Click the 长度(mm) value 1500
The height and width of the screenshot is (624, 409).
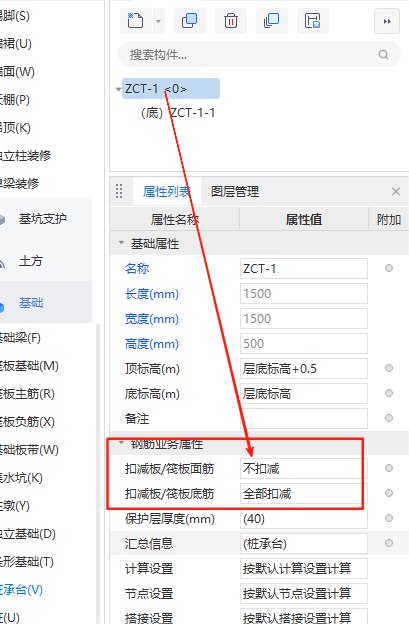tap(304, 294)
